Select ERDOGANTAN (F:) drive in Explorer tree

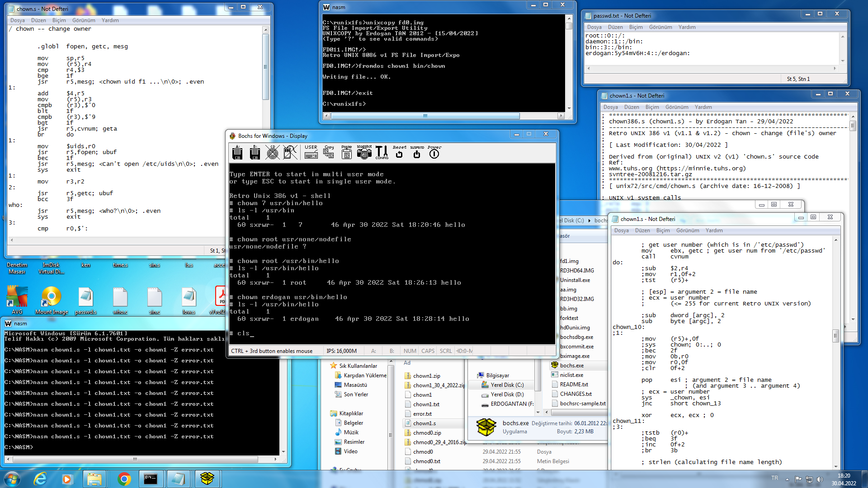coord(507,404)
